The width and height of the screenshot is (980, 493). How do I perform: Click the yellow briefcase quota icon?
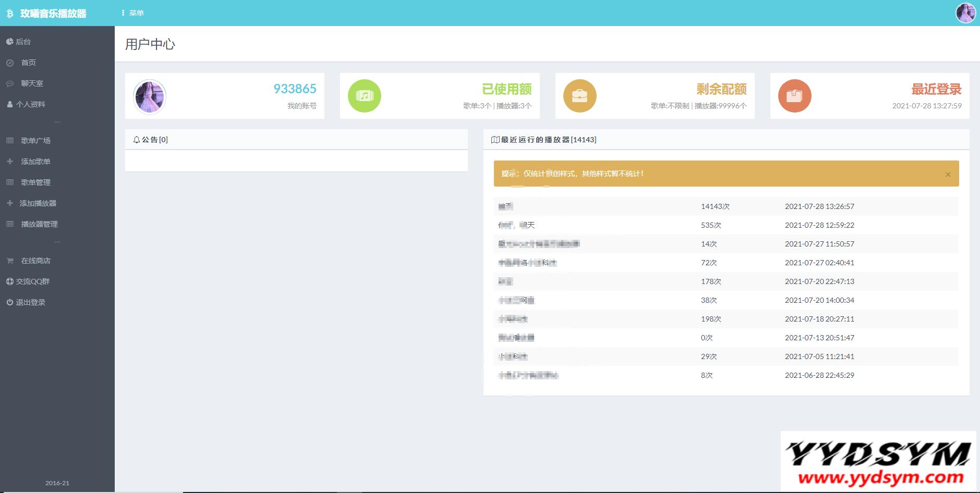(579, 96)
